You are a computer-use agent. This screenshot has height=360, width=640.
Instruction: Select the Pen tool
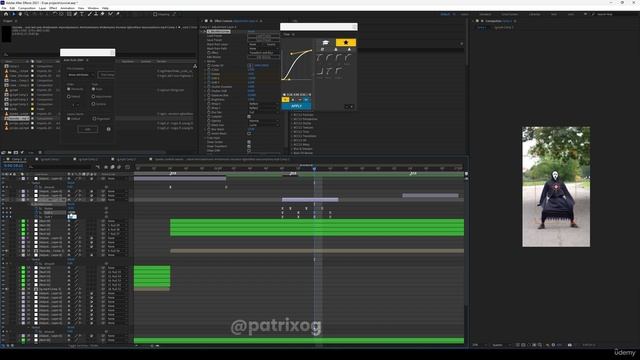(76, 14)
